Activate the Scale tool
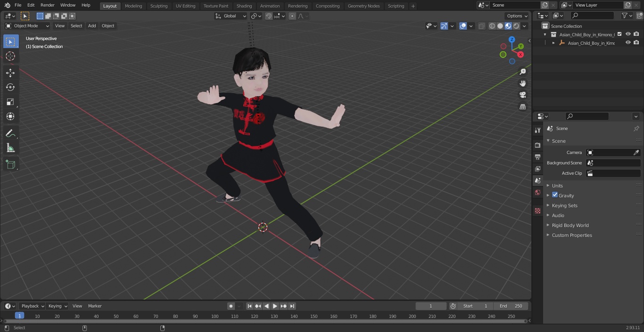 pyautogui.click(x=10, y=102)
